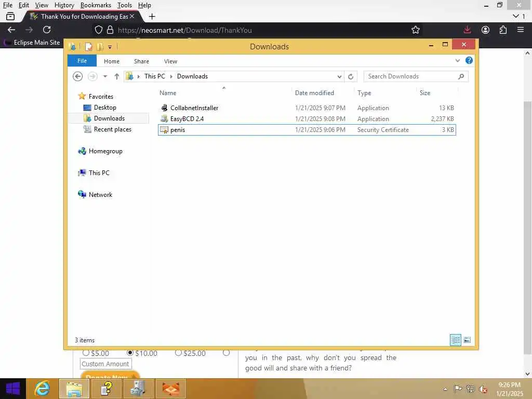Click the Custom Amount input field
Viewport: 532px width, 399px height.
coord(105,364)
